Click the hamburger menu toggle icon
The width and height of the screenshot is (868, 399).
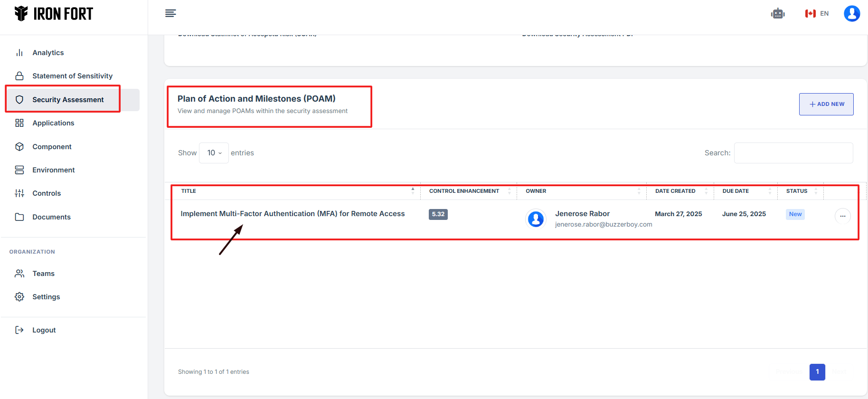[x=170, y=13]
